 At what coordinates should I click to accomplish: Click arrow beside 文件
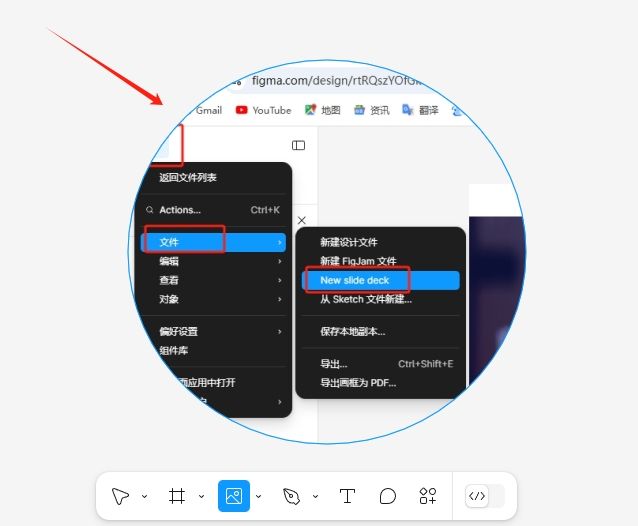[x=280, y=242]
